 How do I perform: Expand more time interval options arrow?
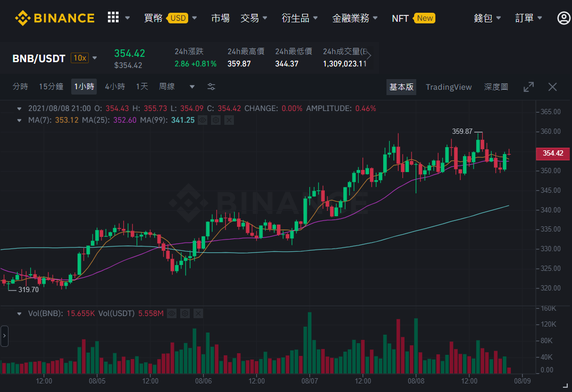pos(192,87)
